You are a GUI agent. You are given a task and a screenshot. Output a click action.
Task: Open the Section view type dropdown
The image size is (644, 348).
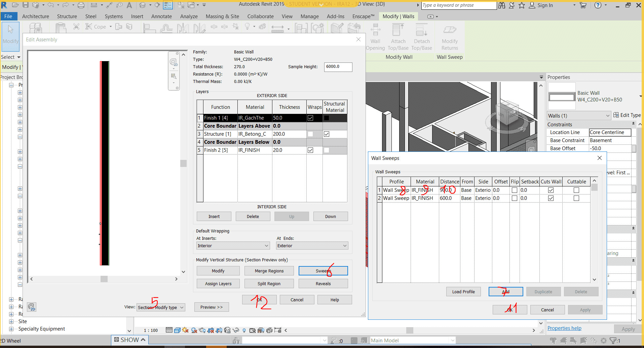point(161,307)
